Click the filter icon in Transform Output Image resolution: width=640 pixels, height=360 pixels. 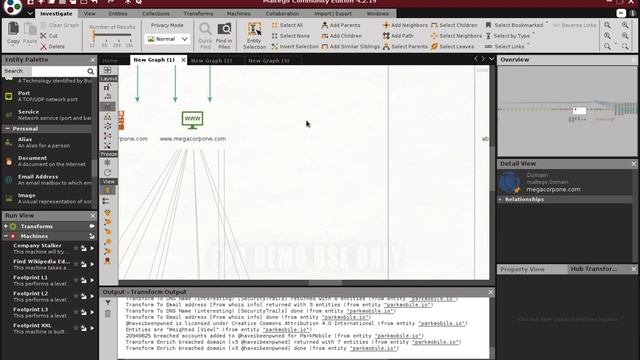[108, 303]
